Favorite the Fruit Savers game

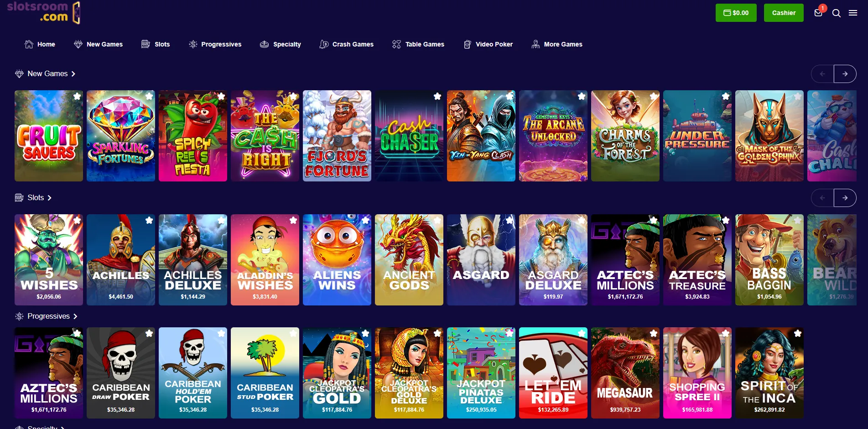77,96
